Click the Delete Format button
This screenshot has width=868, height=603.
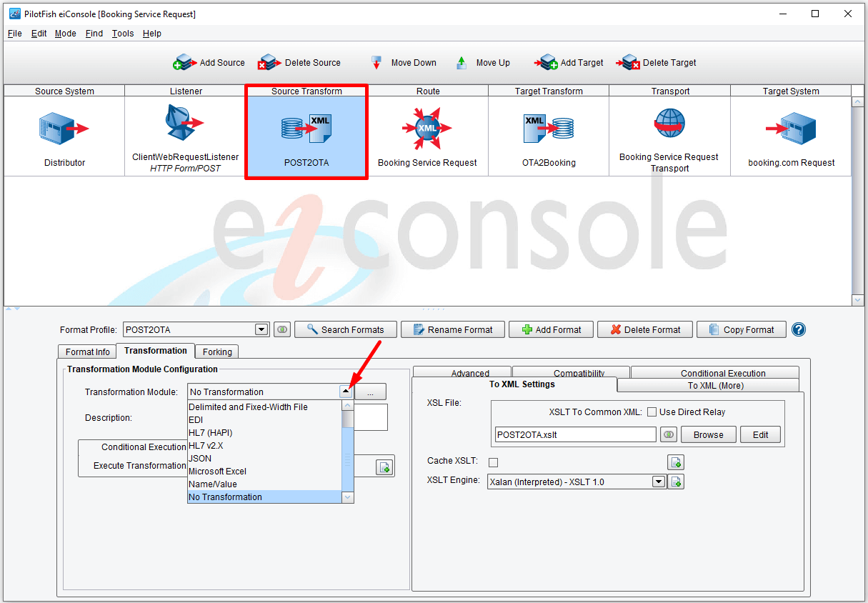click(x=645, y=329)
